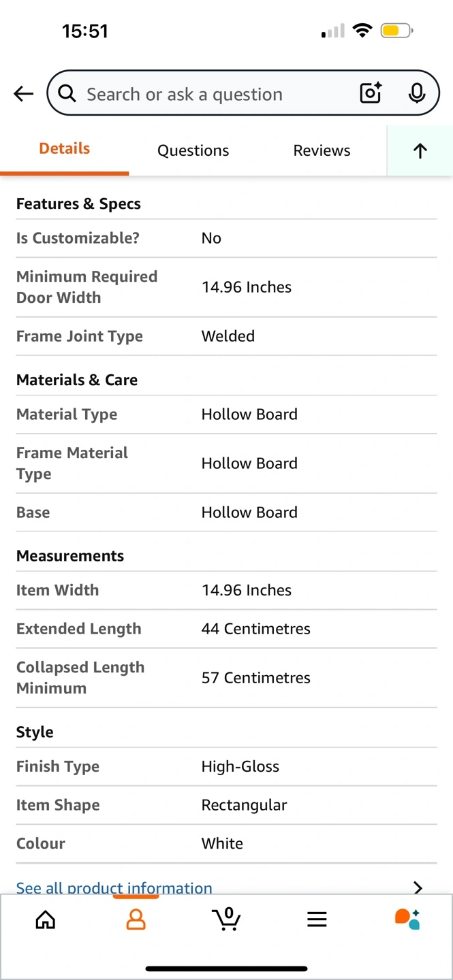Tap the search magnifier icon

67,93
